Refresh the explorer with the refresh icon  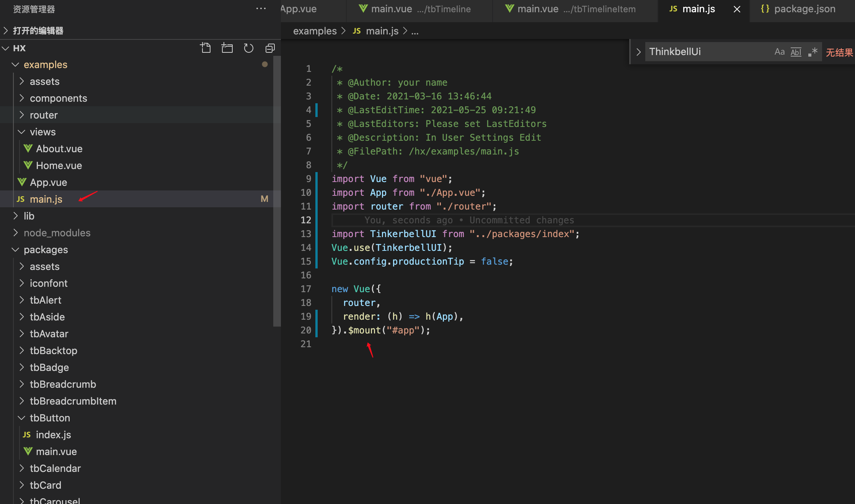click(x=249, y=48)
